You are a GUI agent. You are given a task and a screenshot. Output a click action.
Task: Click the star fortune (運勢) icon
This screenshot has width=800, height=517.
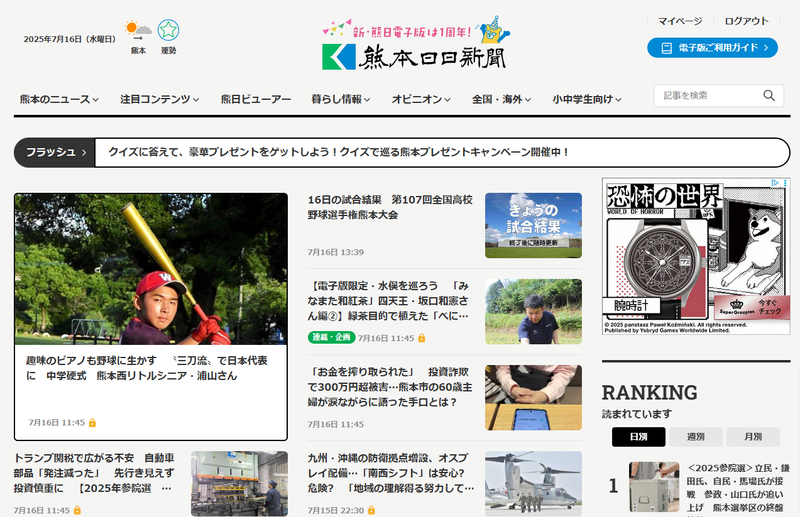pos(168,32)
